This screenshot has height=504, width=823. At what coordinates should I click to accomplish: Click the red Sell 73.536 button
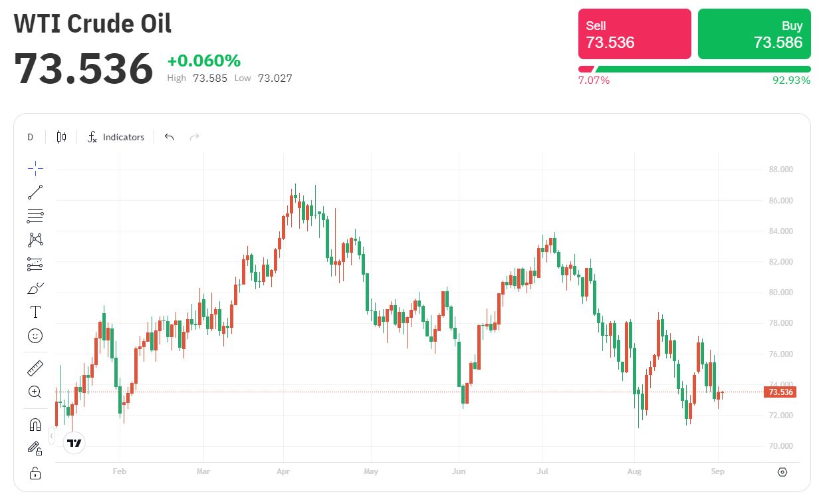(x=634, y=34)
